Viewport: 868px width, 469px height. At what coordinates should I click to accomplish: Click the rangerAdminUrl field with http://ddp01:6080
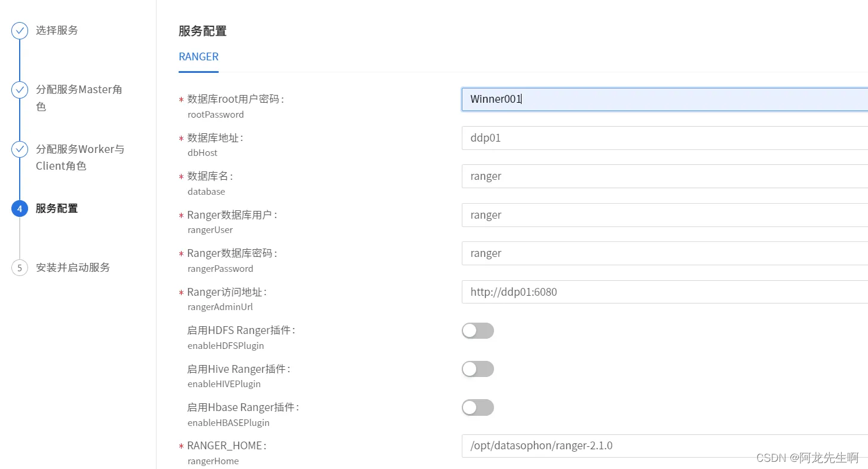coord(663,292)
